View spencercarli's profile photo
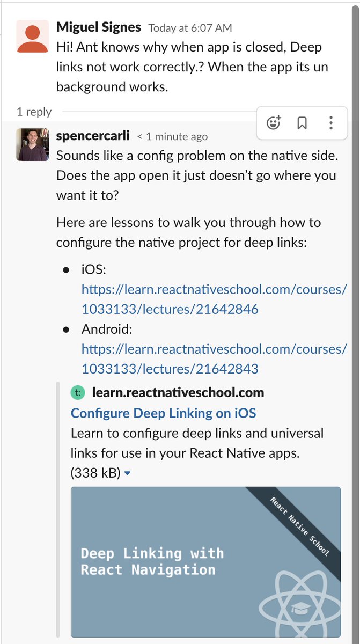 (x=33, y=145)
